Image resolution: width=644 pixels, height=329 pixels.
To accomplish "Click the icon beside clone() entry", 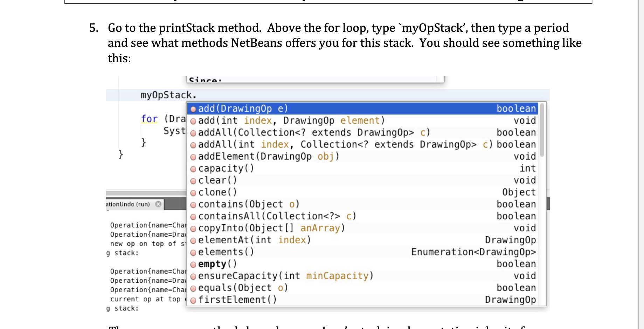I will [x=193, y=192].
